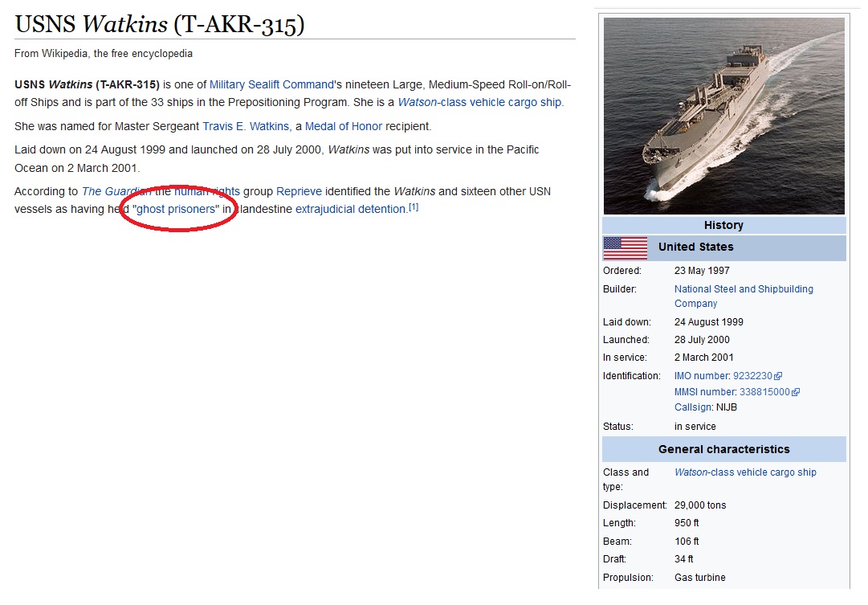The image size is (868, 605).
Task: Click the text From Wikipedia, the free encyclopedia
Action: click(104, 54)
